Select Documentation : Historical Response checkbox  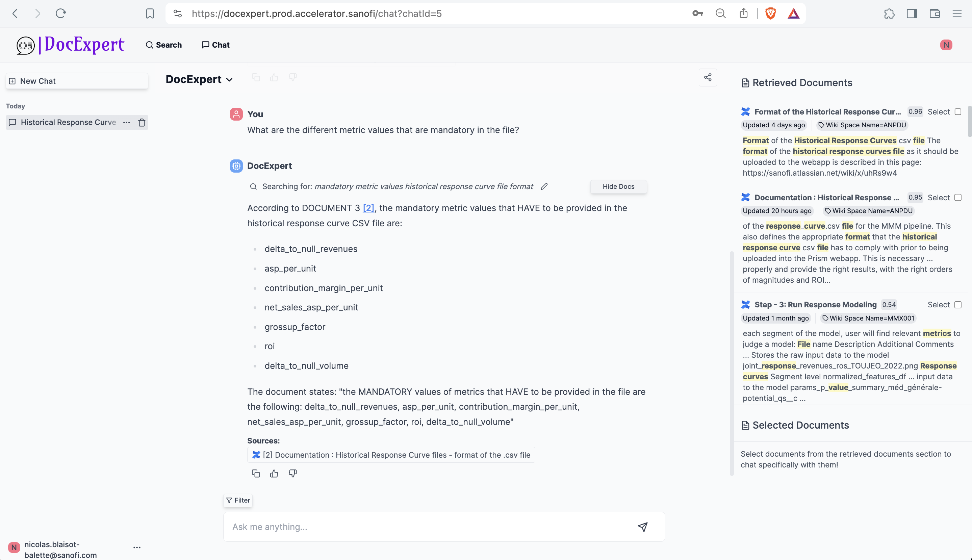point(958,198)
